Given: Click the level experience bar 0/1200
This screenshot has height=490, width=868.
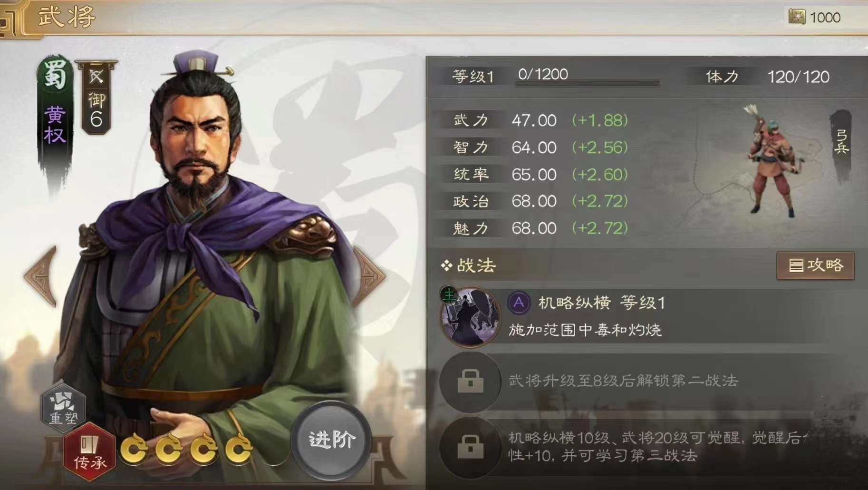Looking at the screenshot, I should 588,83.
